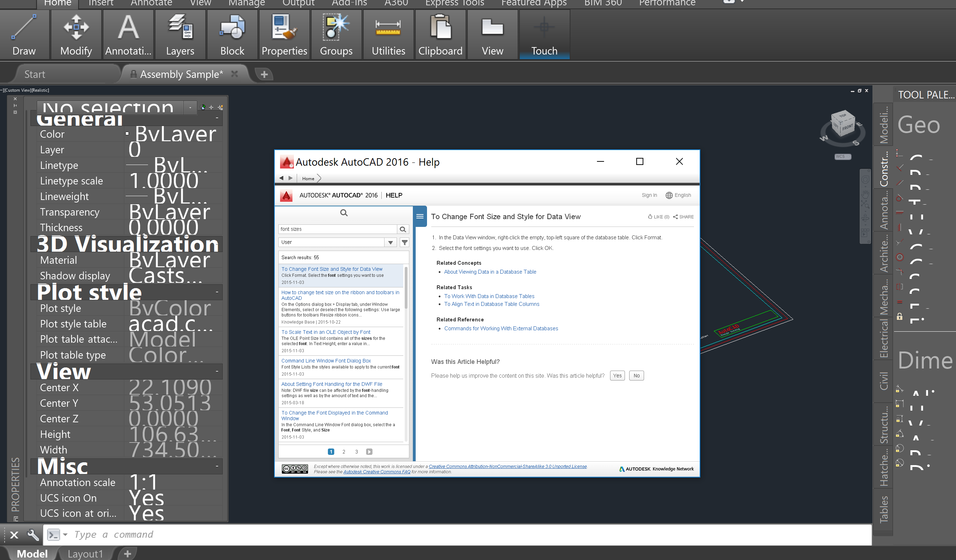Open the Start file tab
956x560 pixels.
click(x=35, y=74)
